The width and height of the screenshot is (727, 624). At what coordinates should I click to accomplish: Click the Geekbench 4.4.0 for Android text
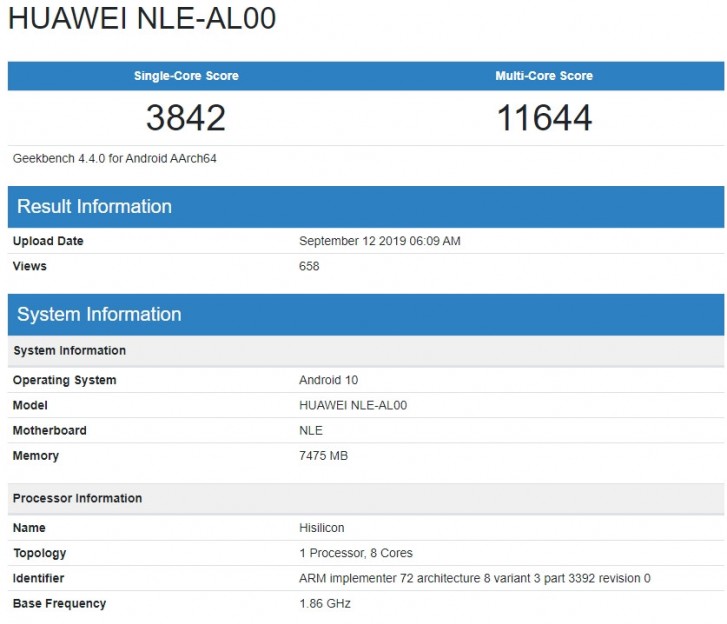tap(115, 158)
